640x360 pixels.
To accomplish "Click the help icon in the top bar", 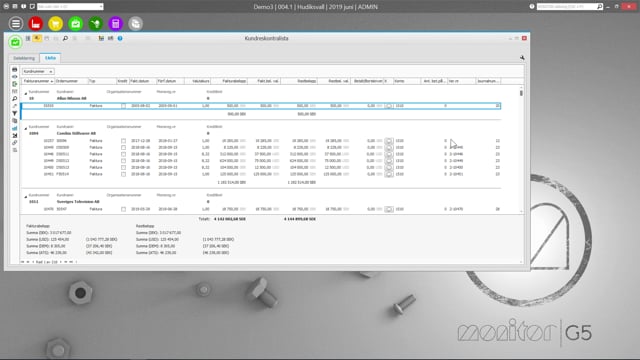I will tap(532, 7).
